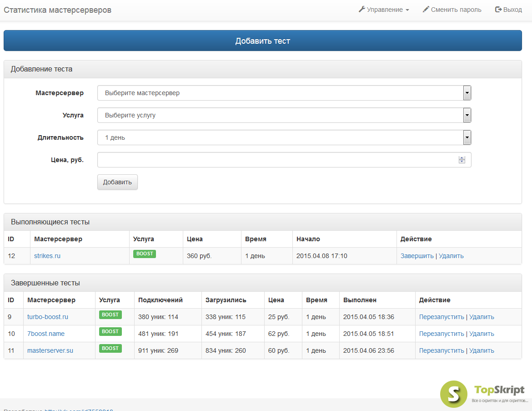Open the strikes.ru masterserver link
532x411 pixels.
pos(47,256)
